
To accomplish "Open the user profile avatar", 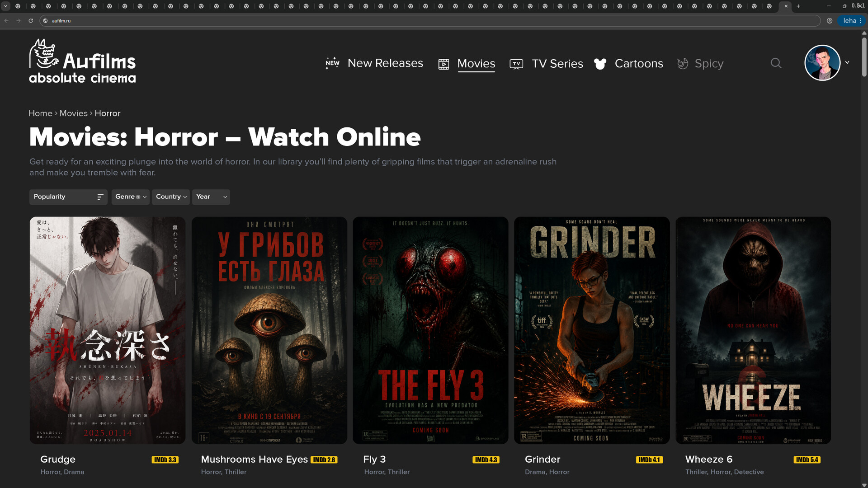I will pos(822,63).
